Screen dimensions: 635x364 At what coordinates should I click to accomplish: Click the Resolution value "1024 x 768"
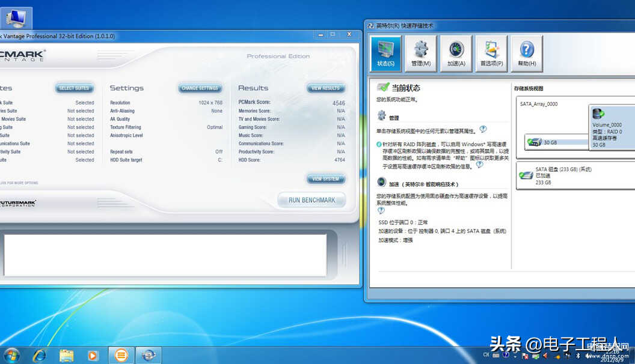pos(210,103)
